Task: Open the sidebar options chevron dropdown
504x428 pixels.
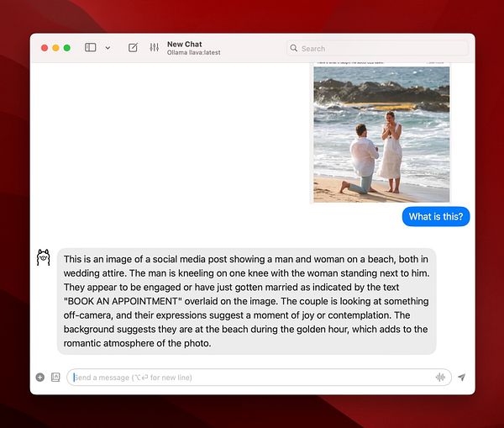Action: [x=108, y=48]
